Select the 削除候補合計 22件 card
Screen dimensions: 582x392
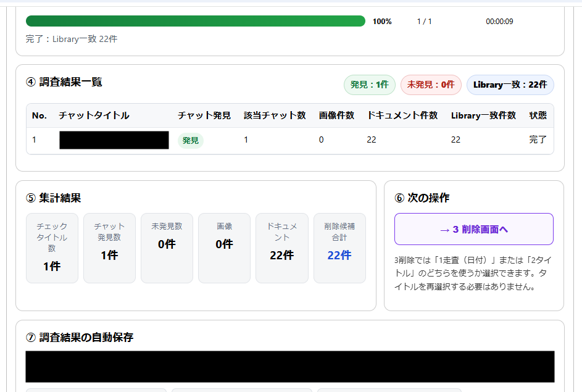point(339,248)
